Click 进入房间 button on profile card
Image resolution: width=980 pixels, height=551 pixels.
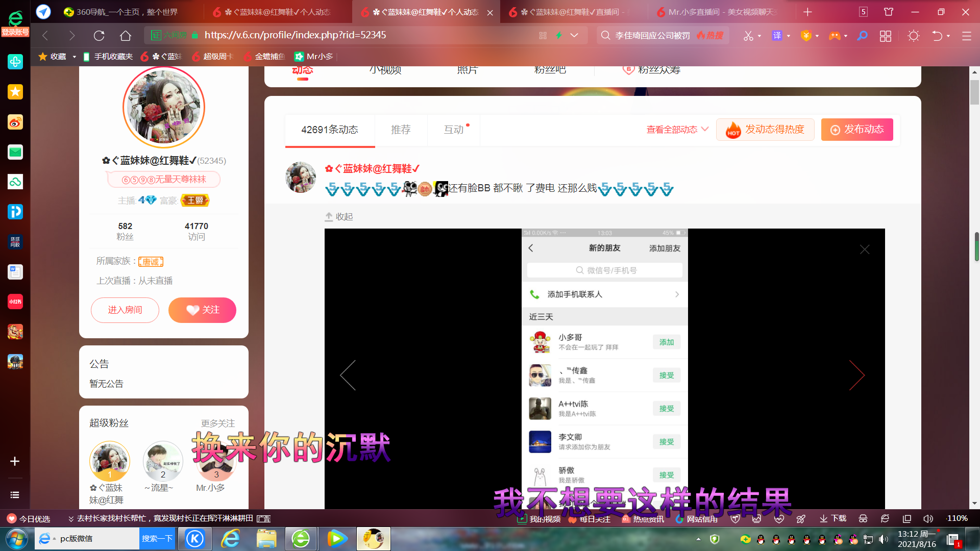125,310
